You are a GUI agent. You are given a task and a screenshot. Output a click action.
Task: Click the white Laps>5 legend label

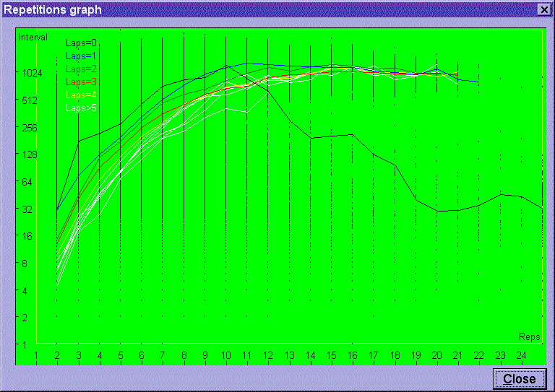tap(81, 108)
